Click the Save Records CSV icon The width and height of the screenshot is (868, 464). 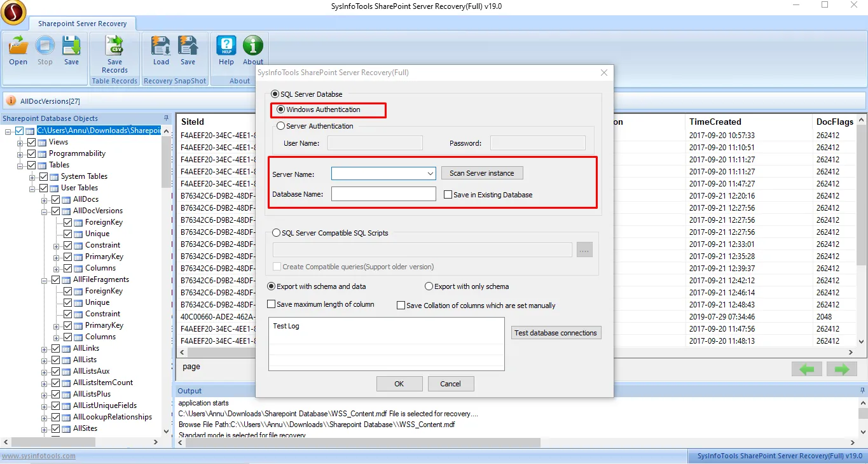[114, 46]
